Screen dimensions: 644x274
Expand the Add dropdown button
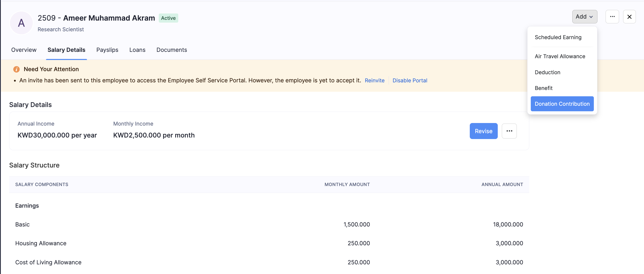[584, 17]
